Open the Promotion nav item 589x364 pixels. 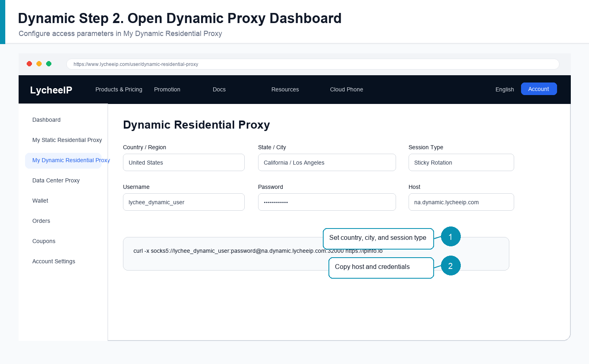tap(167, 89)
